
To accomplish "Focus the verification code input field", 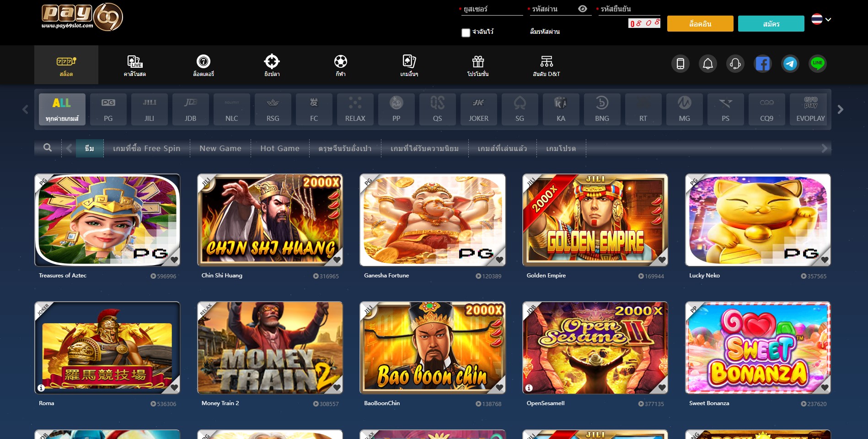I will [628, 9].
